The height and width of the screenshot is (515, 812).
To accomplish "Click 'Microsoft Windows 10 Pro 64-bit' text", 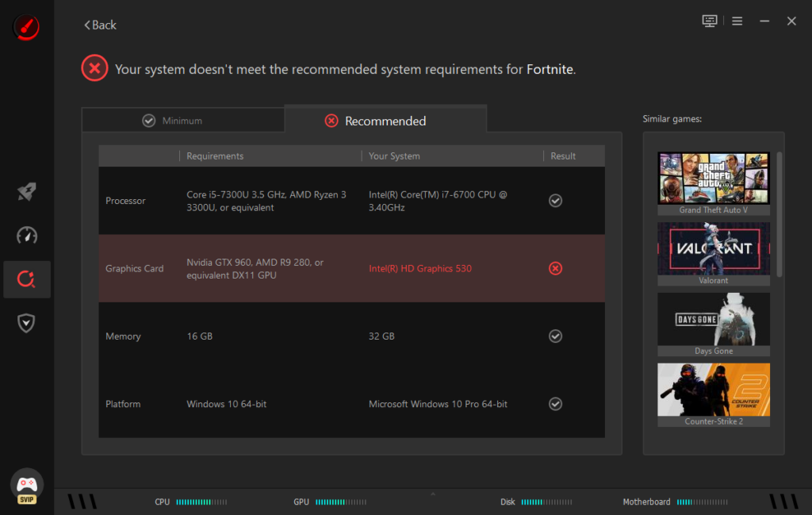I will tap(438, 404).
